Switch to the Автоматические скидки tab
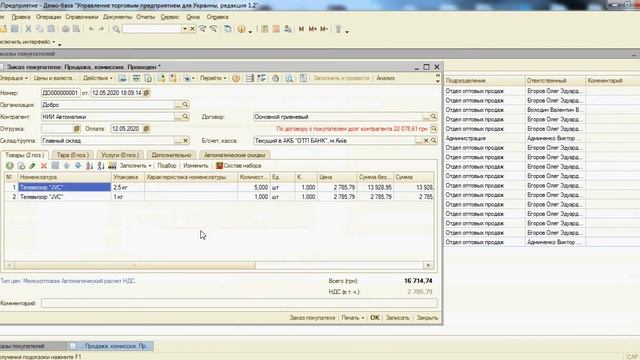The width and height of the screenshot is (640, 360). [235, 155]
